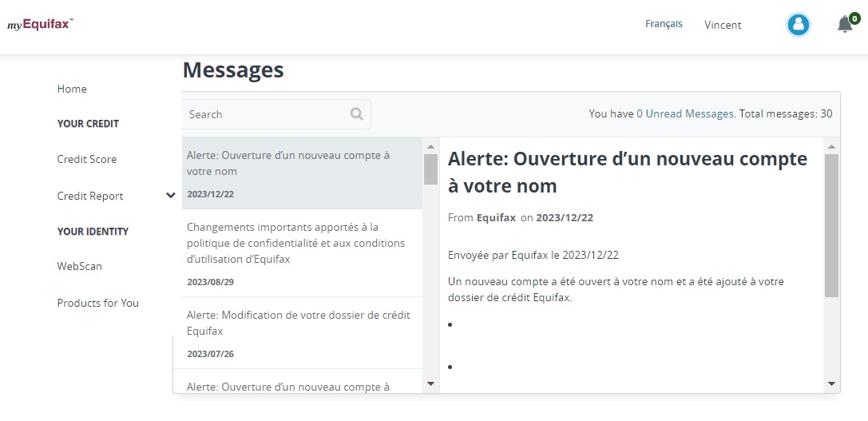
Task: Go to Home in sidebar
Action: coord(72,89)
